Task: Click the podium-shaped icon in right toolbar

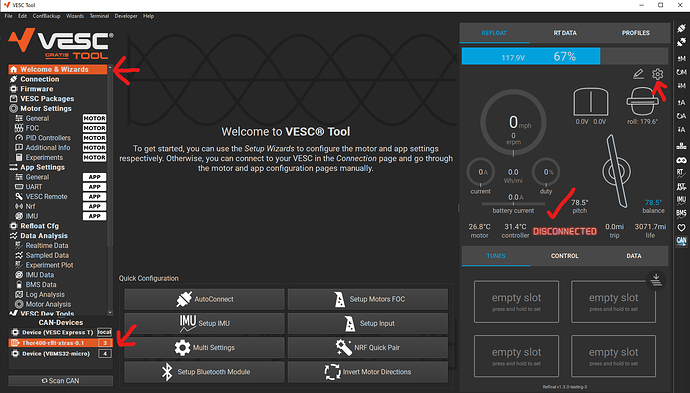Action: [x=681, y=146]
